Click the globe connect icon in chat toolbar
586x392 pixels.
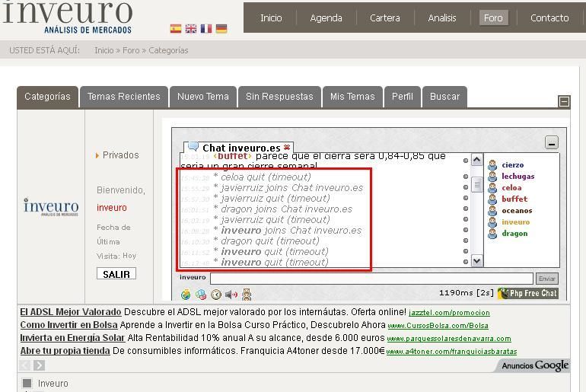coord(186,295)
